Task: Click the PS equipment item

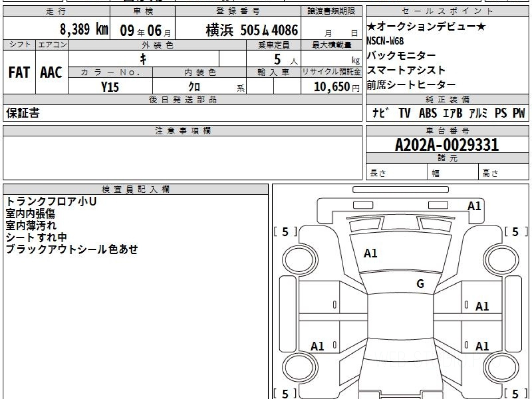Action: [501, 113]
